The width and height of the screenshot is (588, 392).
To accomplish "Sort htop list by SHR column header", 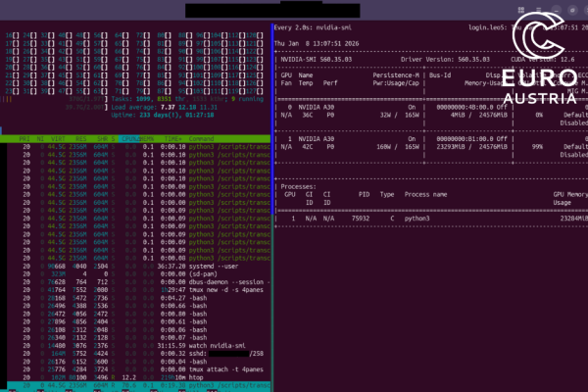I will click(102, 139).
